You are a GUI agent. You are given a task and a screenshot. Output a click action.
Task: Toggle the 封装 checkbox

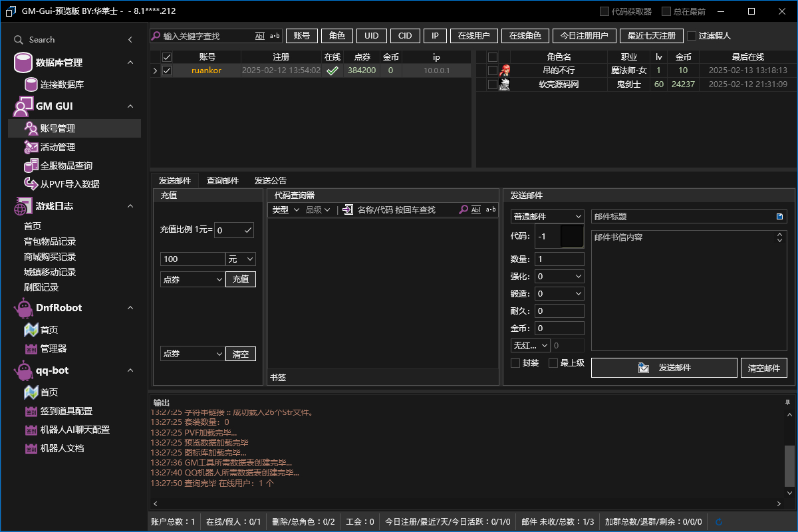(515, 363)
